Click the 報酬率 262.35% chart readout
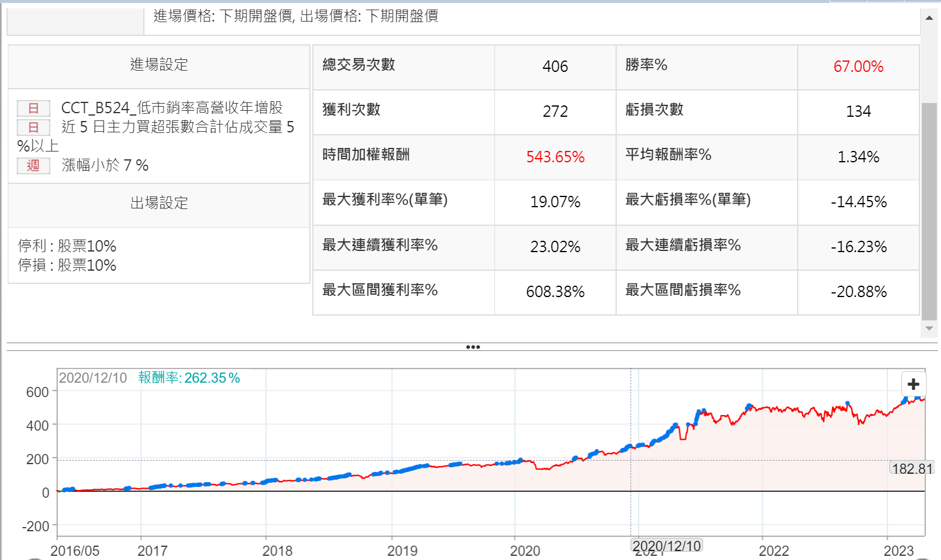The image size is (941, 560). pos(189,378)
